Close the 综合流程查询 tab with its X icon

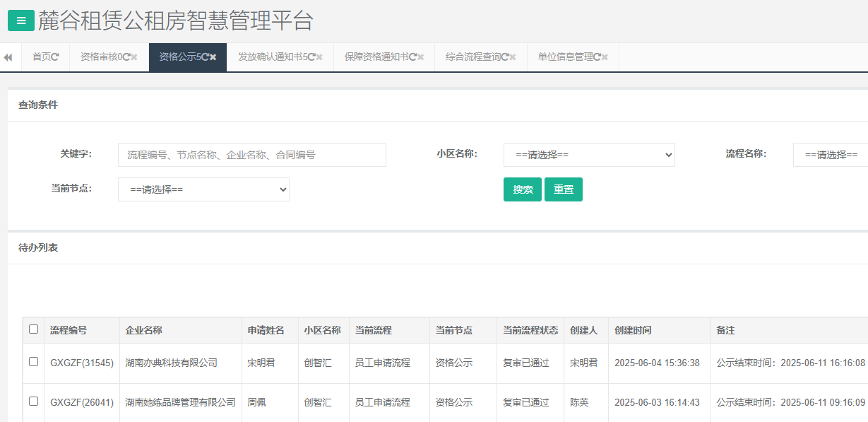(513, 57)
